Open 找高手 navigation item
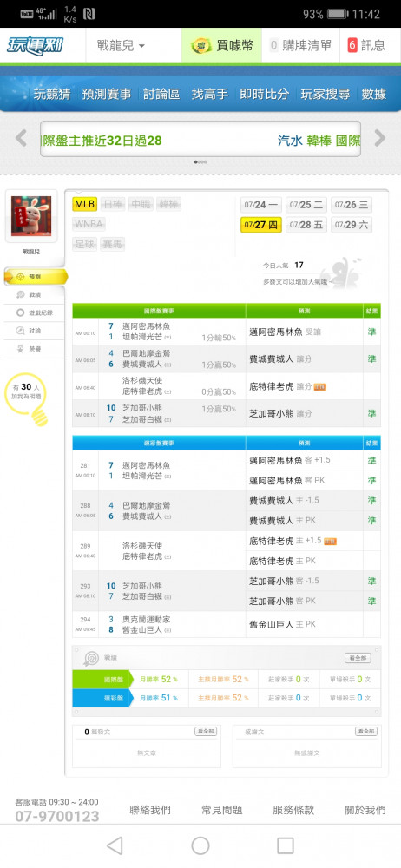401x868 pixels. pyautogui.click(x=210, y=94)
